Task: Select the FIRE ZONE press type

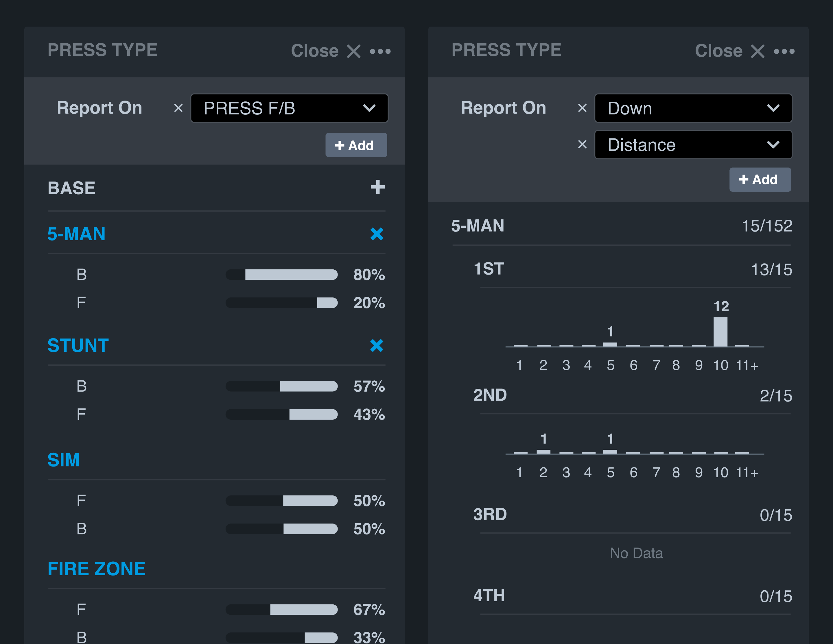Action: pos(97,569)
